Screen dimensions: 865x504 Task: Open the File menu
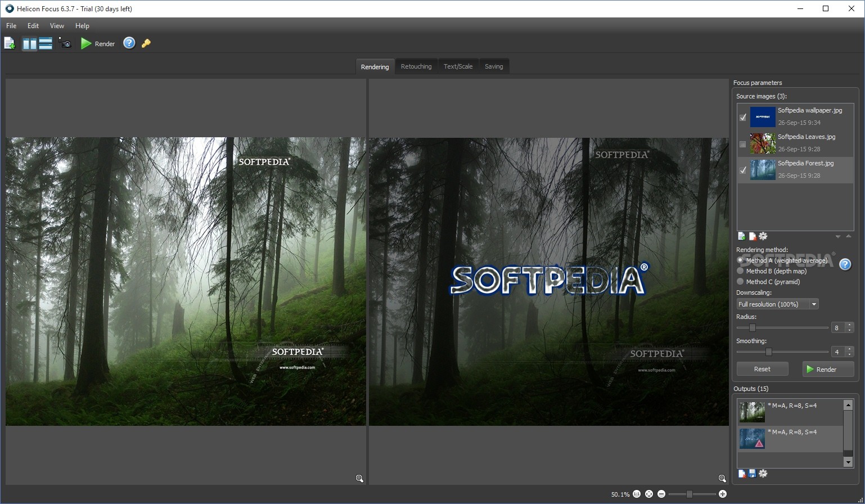11,26
